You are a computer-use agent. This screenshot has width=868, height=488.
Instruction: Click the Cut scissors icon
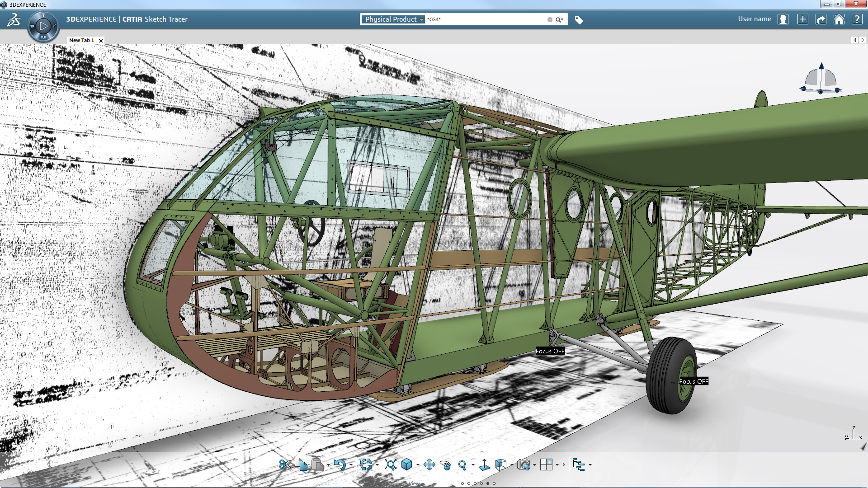coord(284,465)
